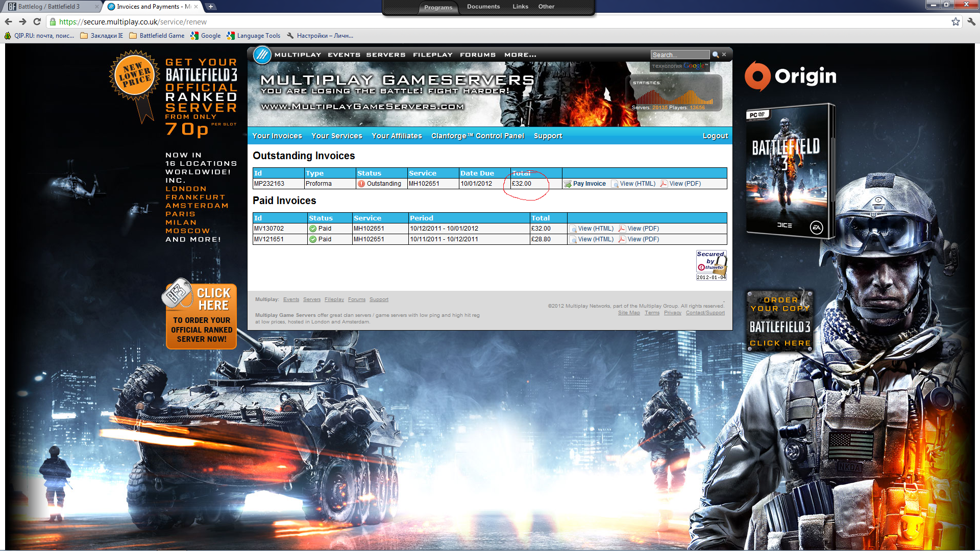Screen dimensions: 980x551
Task: Open the Site Map link
Action: (x=629, y=313)
